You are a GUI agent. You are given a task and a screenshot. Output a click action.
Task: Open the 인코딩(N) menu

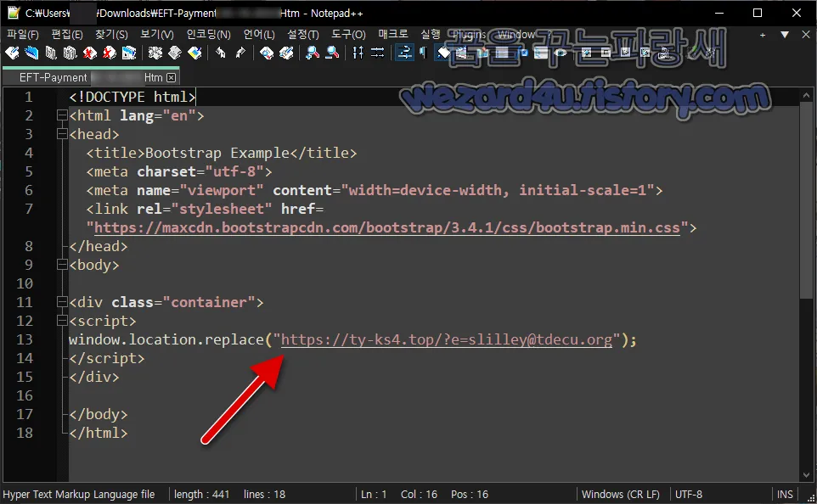point(208,34)
